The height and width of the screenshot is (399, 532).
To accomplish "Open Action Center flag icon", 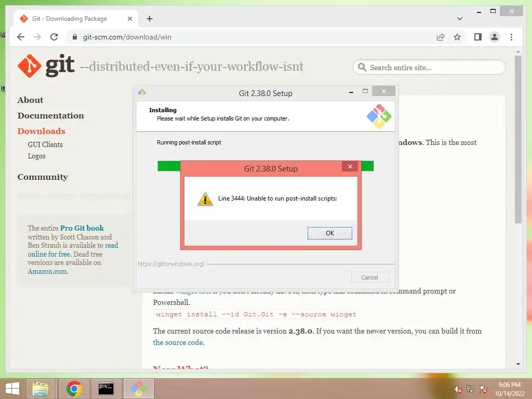I will click(483, 389).
